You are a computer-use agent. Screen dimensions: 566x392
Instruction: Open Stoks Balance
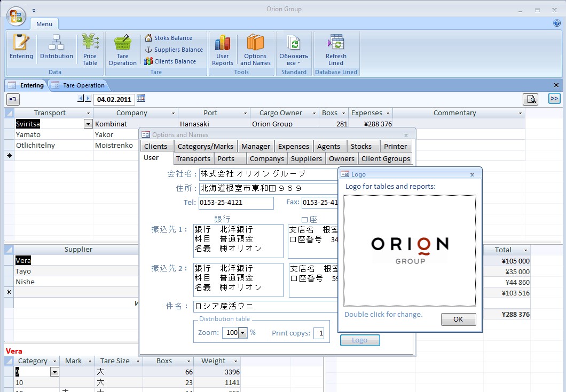point(169,38)
